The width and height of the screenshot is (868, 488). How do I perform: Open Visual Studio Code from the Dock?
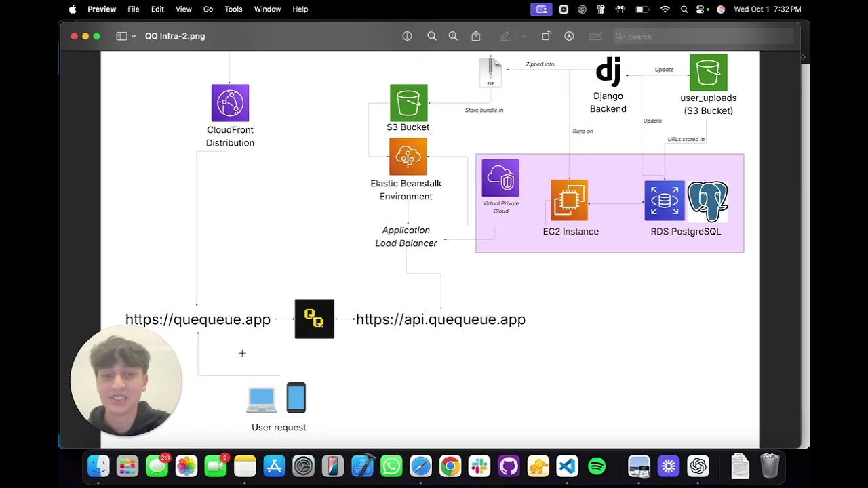(567, 466)
